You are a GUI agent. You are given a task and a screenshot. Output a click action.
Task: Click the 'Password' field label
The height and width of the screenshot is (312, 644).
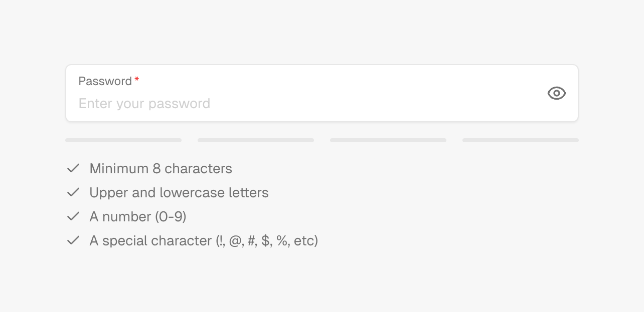(x=105, y=81)
